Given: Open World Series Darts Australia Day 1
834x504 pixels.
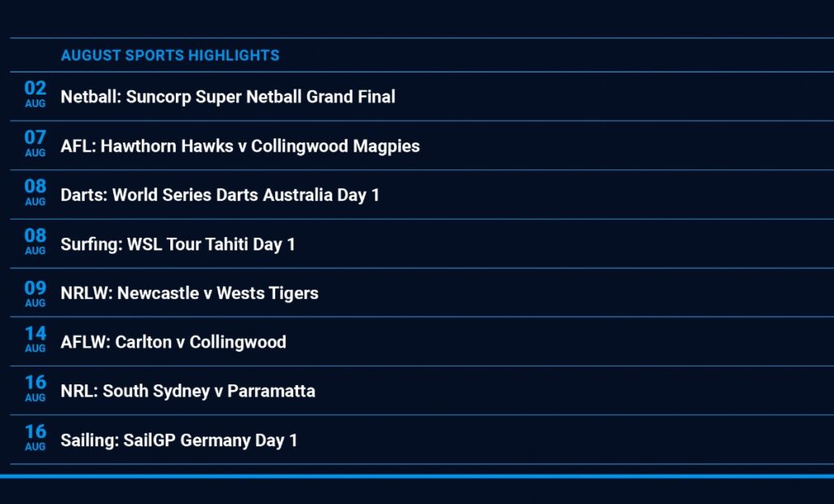Looking at the screenshot, I should (220, 195).
